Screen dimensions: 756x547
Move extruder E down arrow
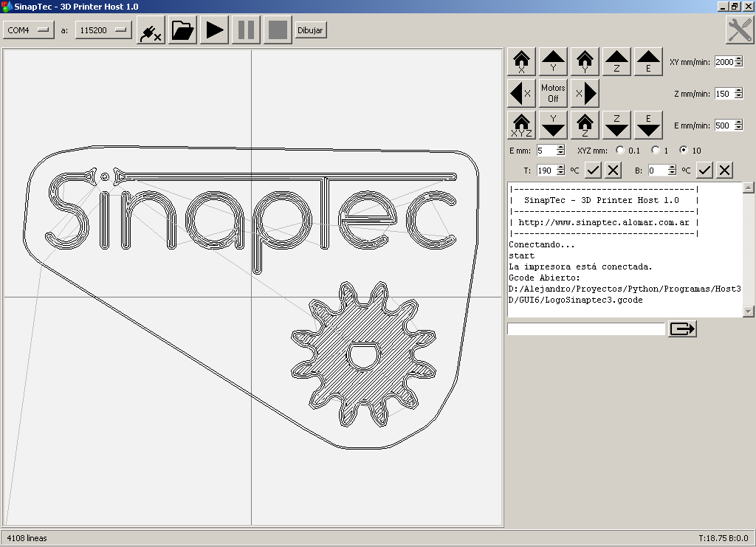[648, 125]
